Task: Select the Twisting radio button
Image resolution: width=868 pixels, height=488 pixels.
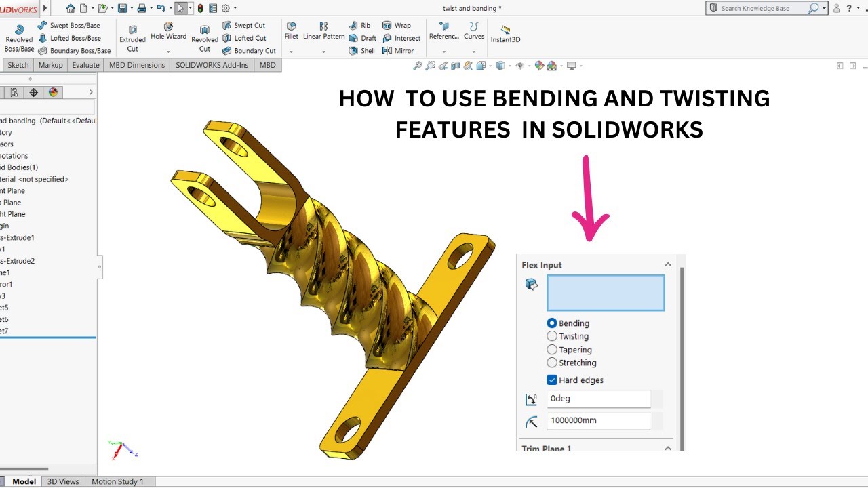Action: 552,336
